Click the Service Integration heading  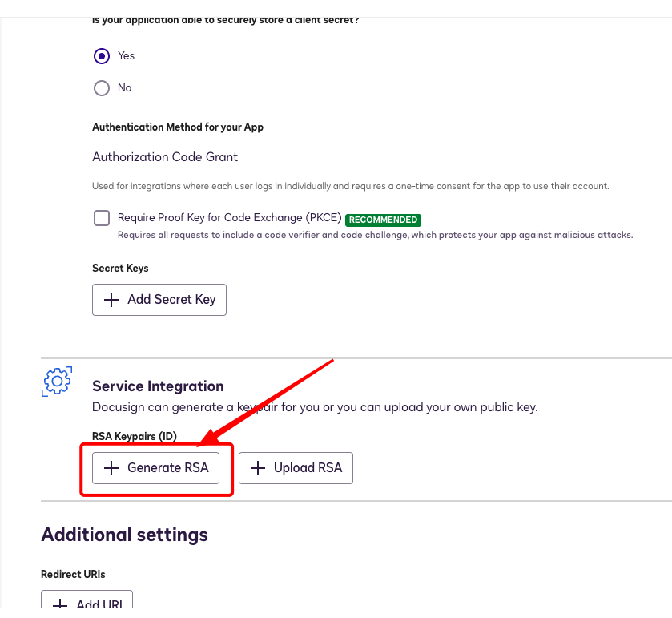158,386
